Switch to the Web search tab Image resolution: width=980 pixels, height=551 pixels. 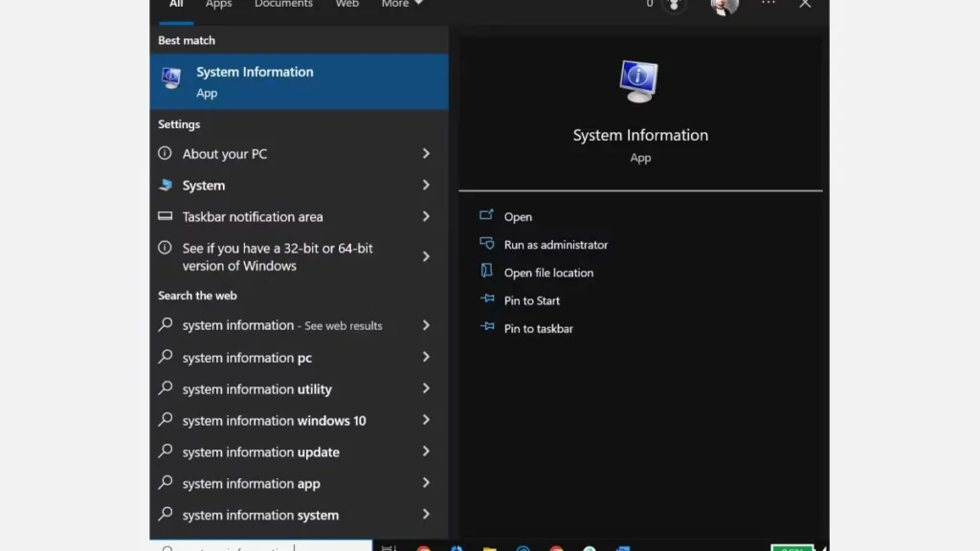[x=346, y=5]
